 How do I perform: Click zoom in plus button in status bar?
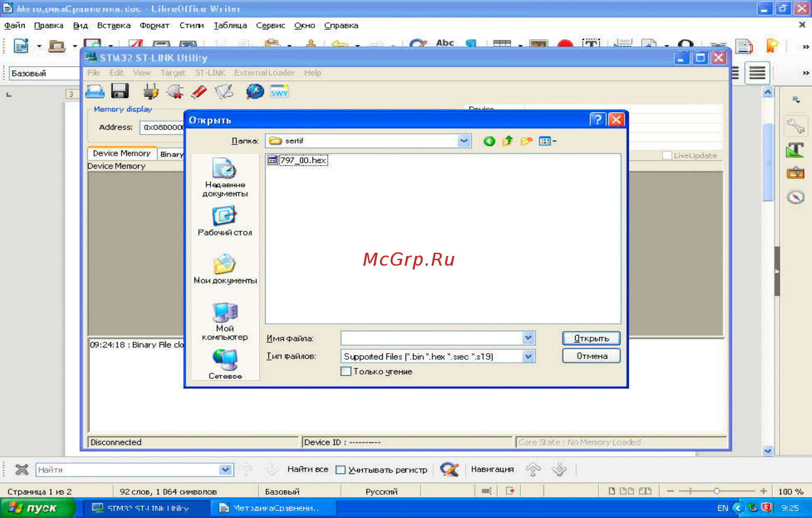pyautogui.click(x=763, y=491)
